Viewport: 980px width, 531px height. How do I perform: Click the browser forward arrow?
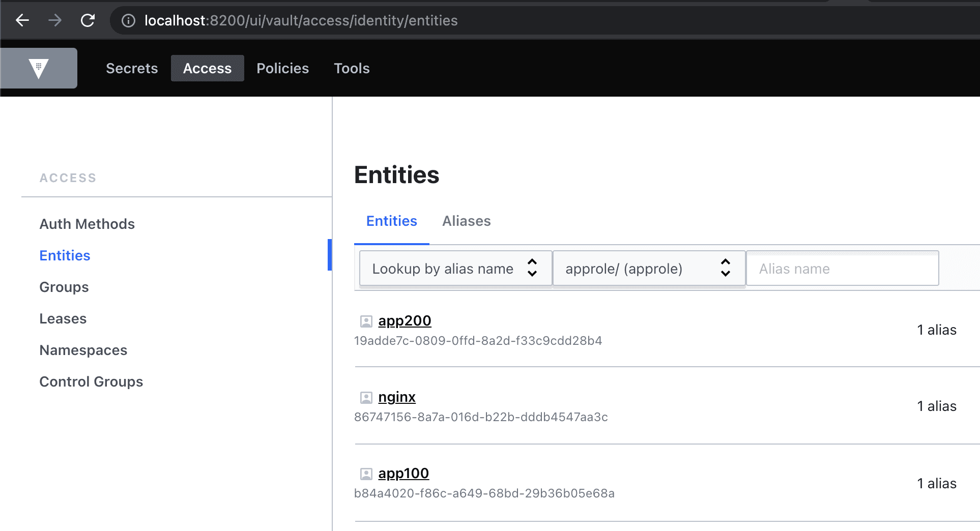tap(55, 20)
